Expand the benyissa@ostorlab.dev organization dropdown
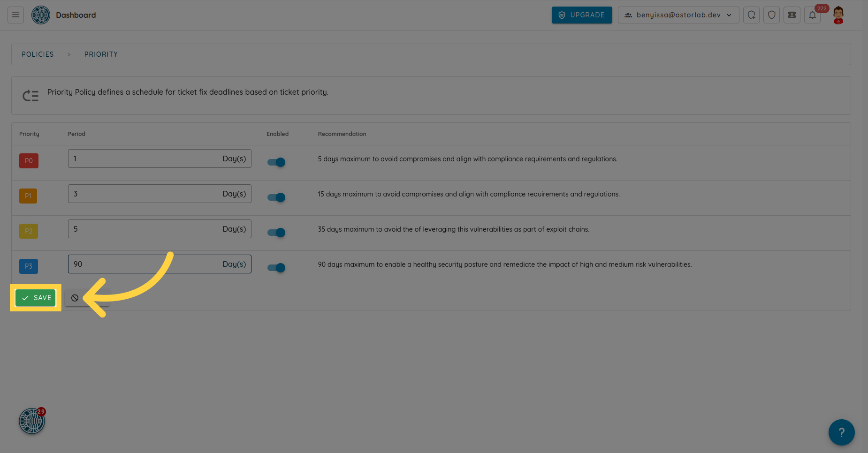Screen dimensions: 868x453 (x=678, y=15)
